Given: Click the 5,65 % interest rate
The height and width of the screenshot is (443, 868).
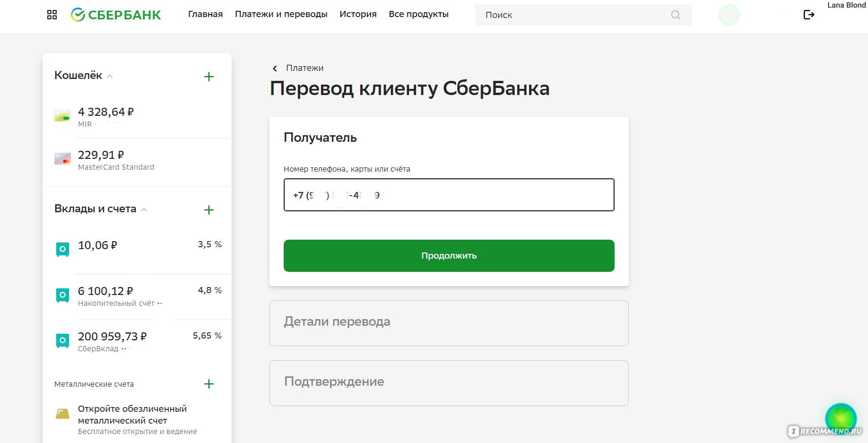Looking at the screenshot, I should [207, 336].
